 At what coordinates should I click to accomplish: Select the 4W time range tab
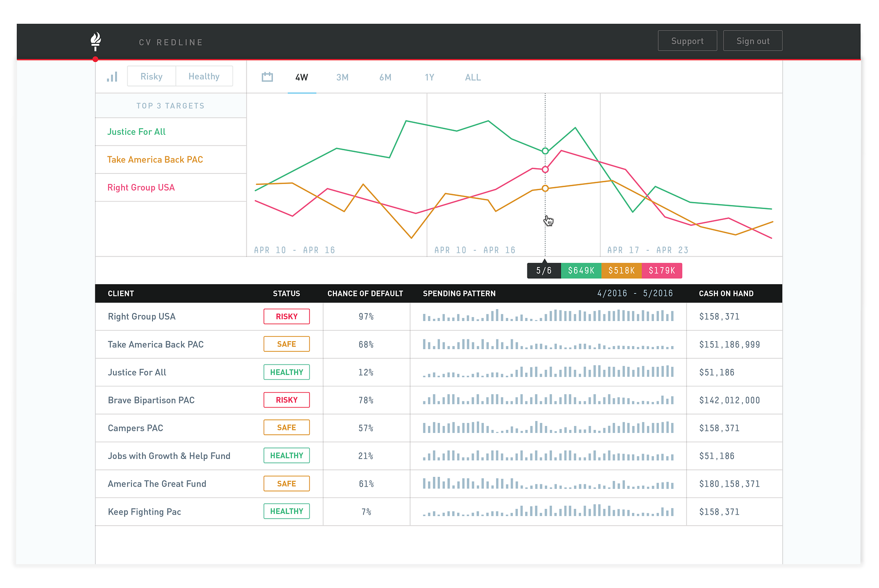301,78
